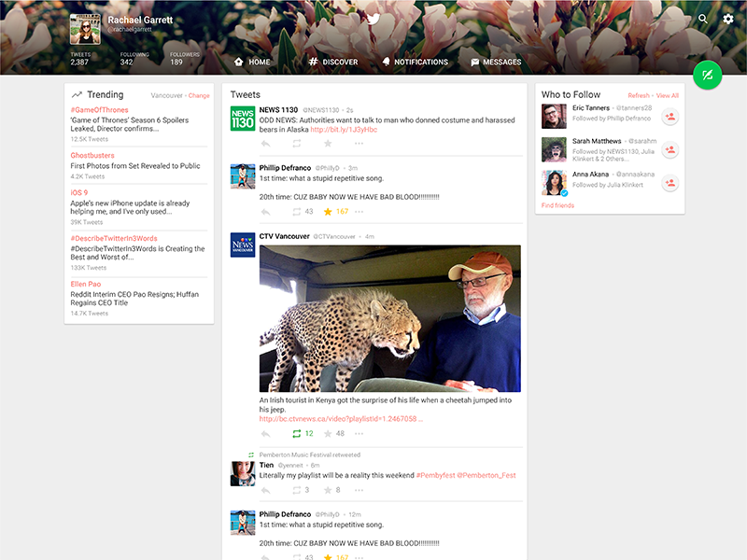Open Messages from the navigation bar
The width and height of the screenshot is (747, 560).
(496, 62)
